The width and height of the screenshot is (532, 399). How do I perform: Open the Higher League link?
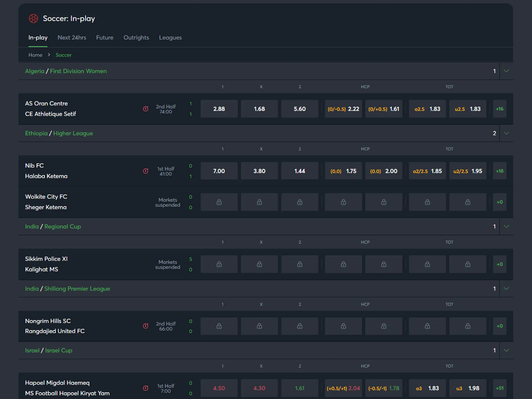[73, 133]
